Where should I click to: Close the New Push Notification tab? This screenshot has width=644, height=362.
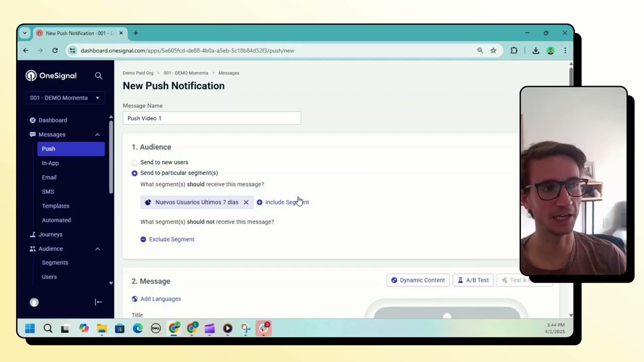(x=121, y=33)
